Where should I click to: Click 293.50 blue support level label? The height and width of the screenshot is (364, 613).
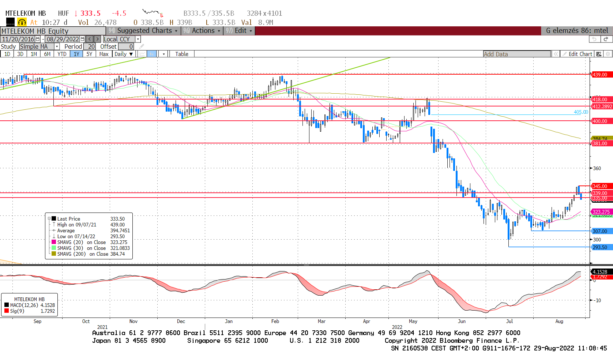tap(602, 247)
